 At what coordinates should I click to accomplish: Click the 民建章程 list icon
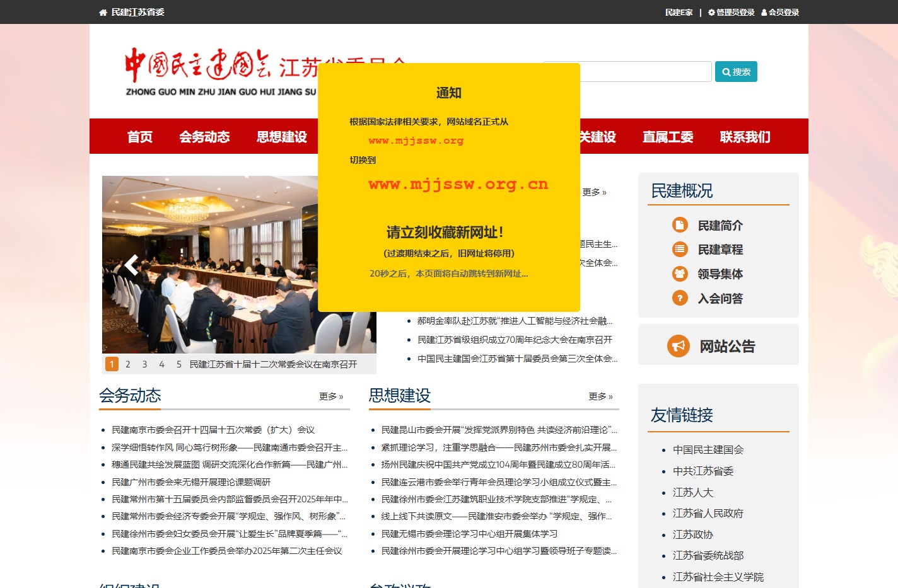pos(680,249)
